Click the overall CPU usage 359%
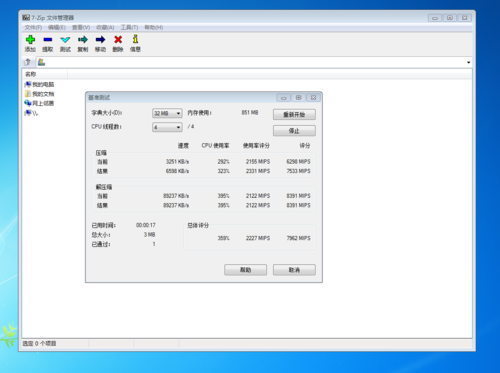The image size is (500, 373). tap(223, 238)
